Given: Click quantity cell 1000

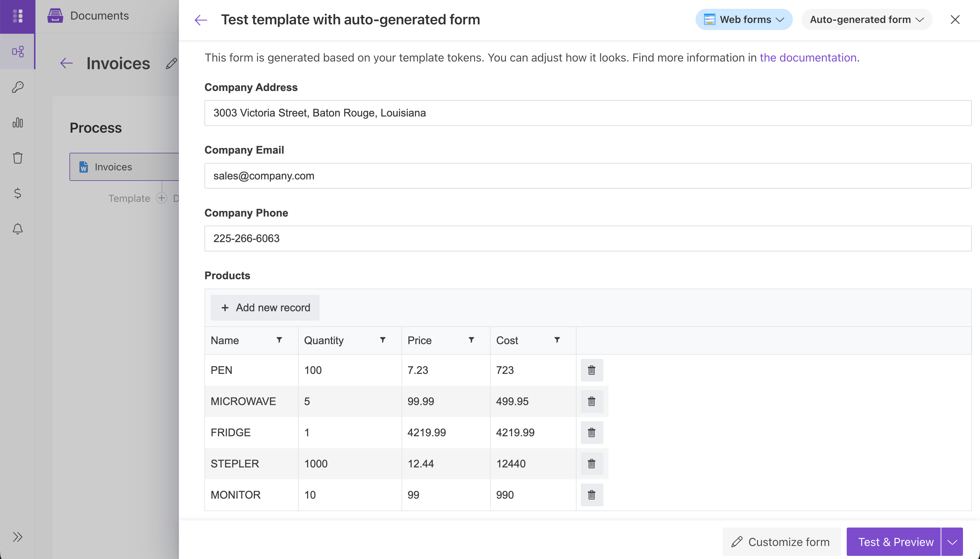Looking at the screenshot, I should pos(350,463).
